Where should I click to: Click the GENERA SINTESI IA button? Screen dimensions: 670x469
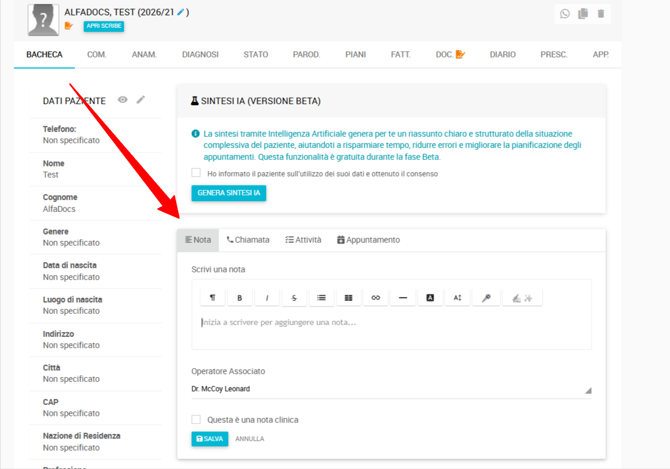click(229, 193)
